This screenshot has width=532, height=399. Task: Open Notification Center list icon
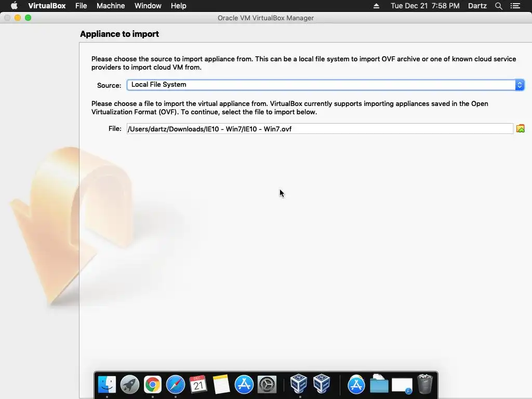click(x=515, y=6)
